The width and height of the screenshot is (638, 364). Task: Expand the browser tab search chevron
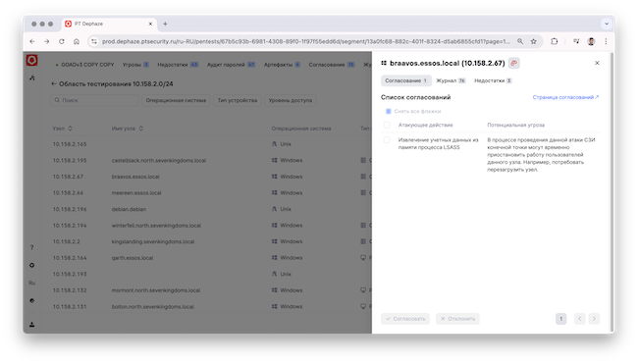607,24
